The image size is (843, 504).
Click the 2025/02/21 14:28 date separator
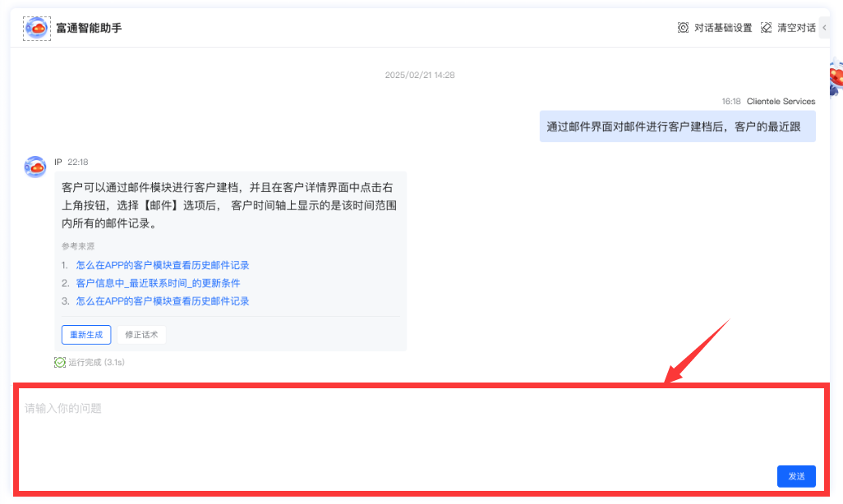pos(420,75)
